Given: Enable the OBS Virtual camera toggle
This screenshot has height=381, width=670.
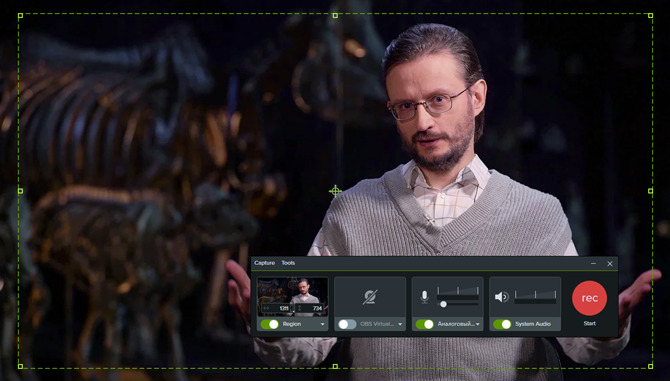Looking at the screenshot, I should coord(347,324).
